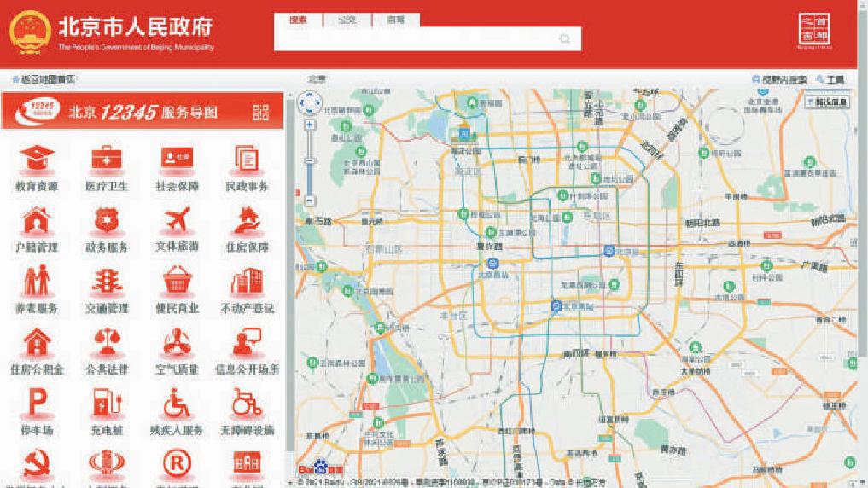868x488 pixels.
Task: Select the 无障碍设施 wheelchair icon
Action: tap(247, 404)
